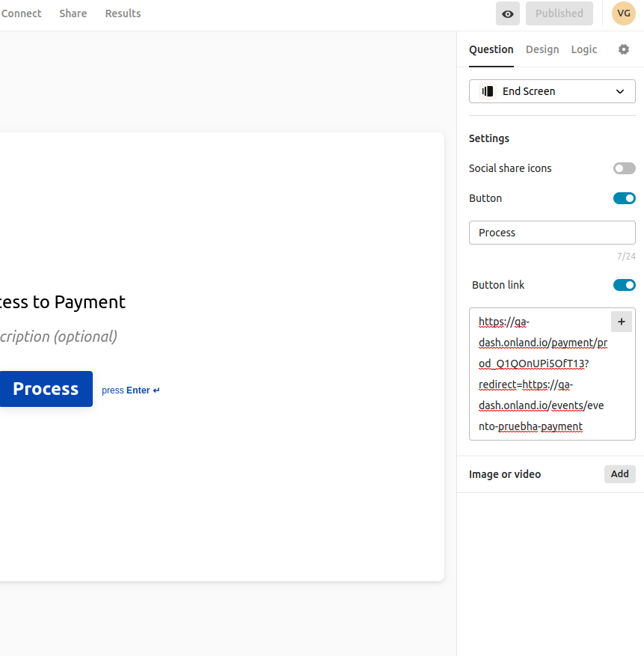This screenshot has width=644, height=656.
Task: Open the VG user avatar menu
Action: click(624, 13)
